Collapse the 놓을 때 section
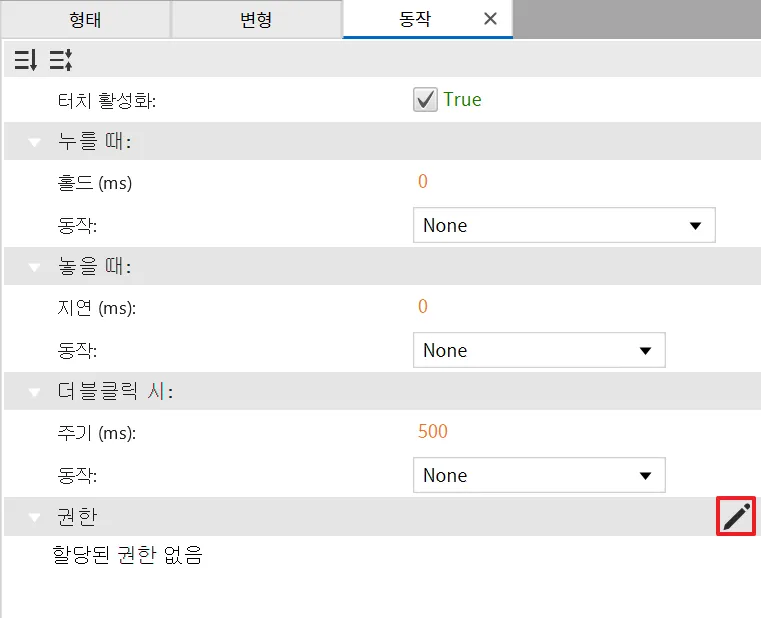The image size is (761, 618). pyautogui.click(x=35, y=268)
